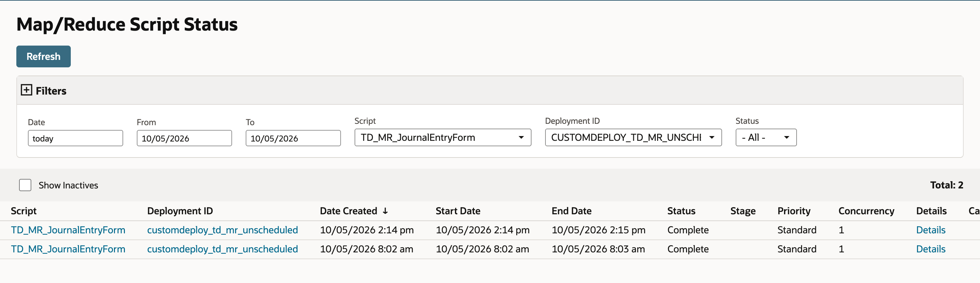Sort by the End Date column
The width and height of the screenshot is (980, 283).
pos(571,211)
